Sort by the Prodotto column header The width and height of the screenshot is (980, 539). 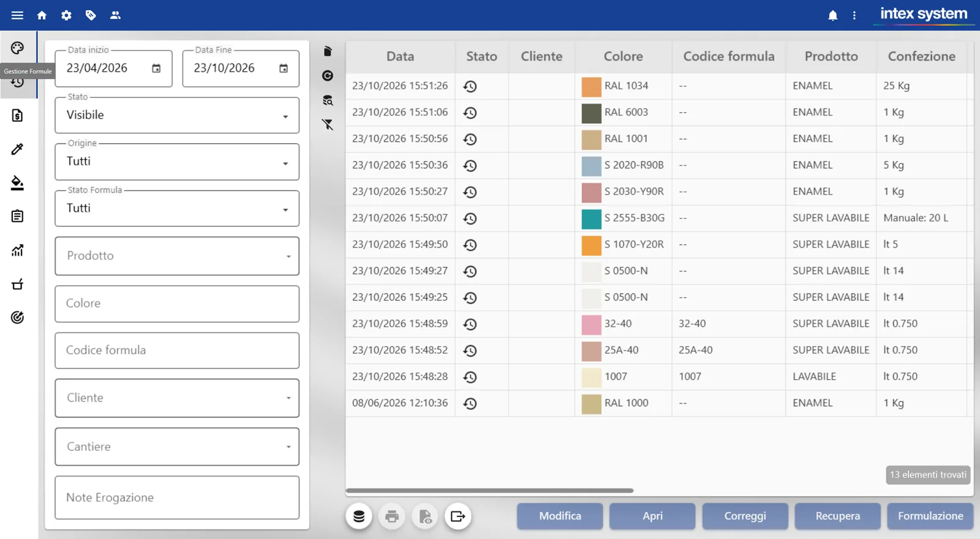(x=831, y=56)
